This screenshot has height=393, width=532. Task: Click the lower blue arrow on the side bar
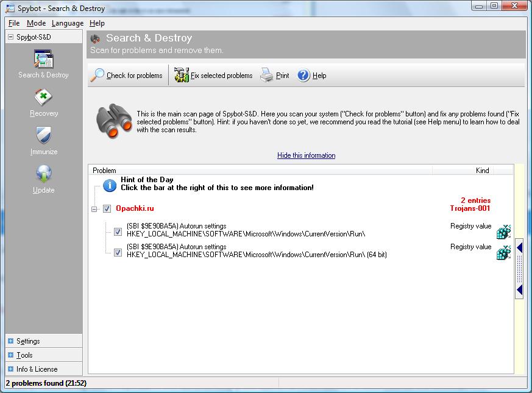click(519, 290)
